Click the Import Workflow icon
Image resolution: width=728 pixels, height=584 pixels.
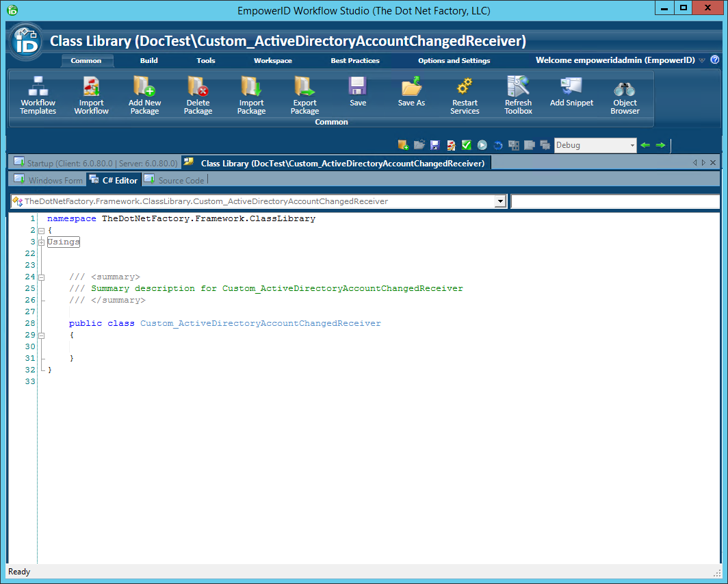(x=91, y=94)
